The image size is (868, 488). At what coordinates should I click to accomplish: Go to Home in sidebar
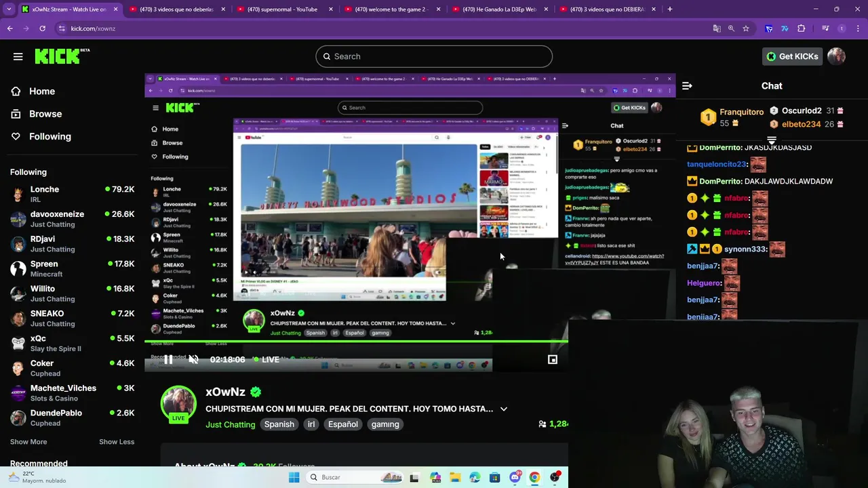coord(41,91)
